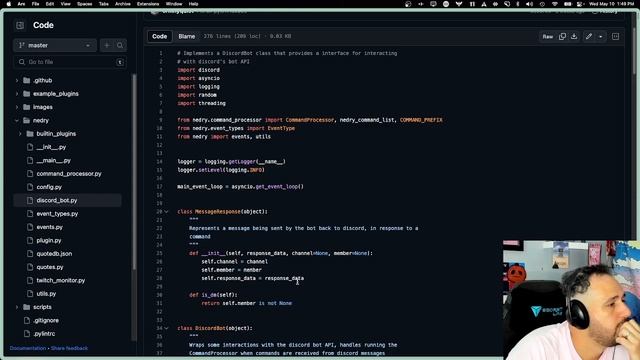The height and width of the screenshot is (360, 640).
Task: Open the View menu
Action: [x=65, y=4]
